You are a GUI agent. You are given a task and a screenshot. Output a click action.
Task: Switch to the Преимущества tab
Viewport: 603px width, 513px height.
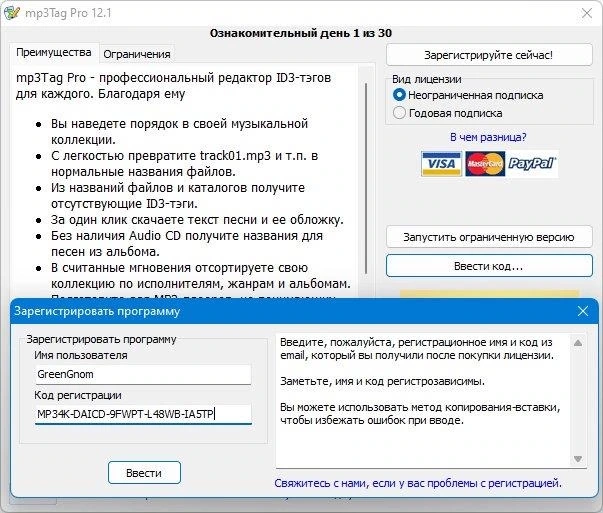click(x=54, y=53)
